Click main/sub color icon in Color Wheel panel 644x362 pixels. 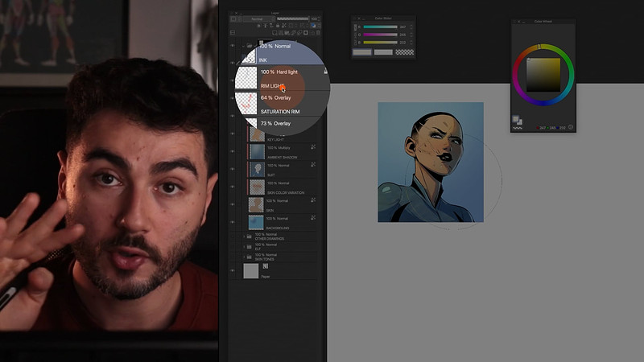pos(517,120)
